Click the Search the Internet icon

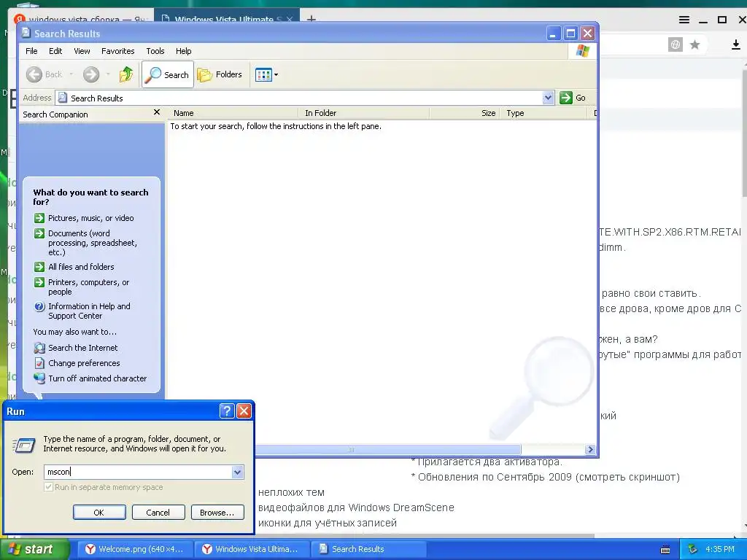pos(39,348)
